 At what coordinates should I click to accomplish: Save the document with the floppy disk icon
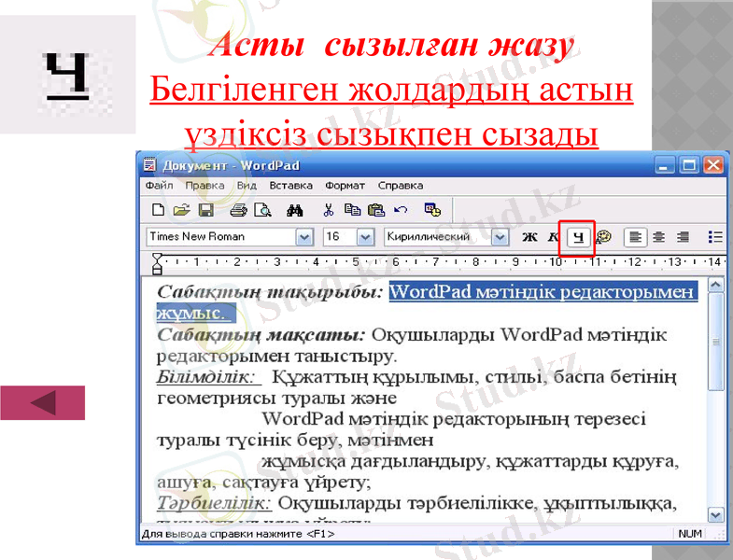click(206, 210)
